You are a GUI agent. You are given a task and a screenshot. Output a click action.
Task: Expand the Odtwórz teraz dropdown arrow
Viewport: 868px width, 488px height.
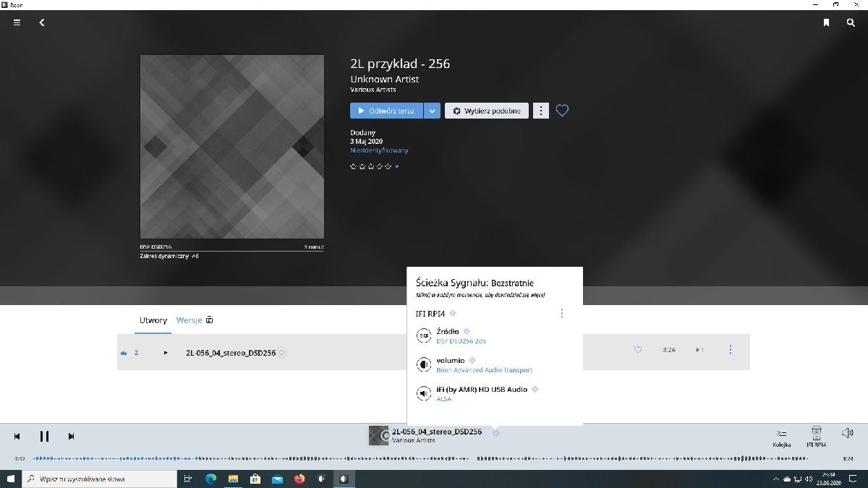432,111
